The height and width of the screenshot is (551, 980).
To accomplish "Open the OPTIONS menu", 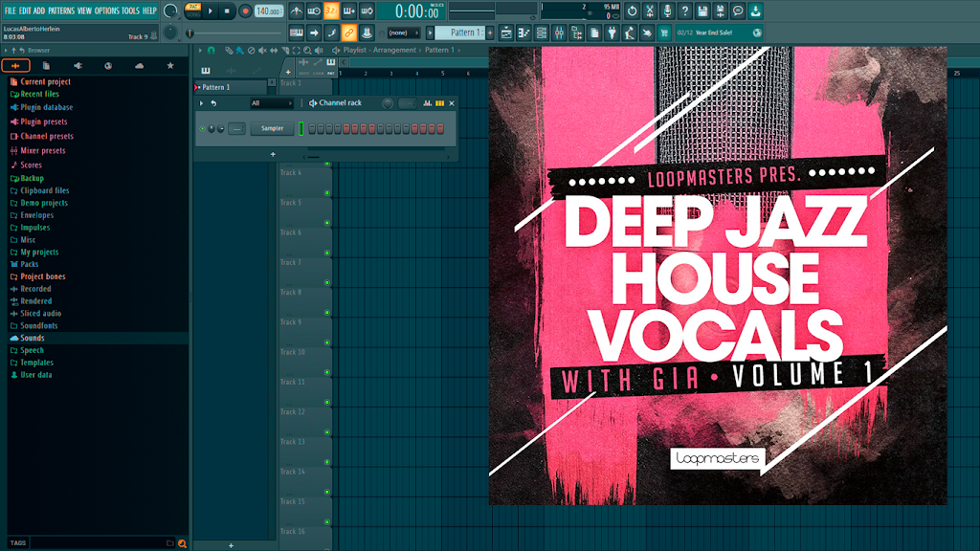I will [107, 11].
